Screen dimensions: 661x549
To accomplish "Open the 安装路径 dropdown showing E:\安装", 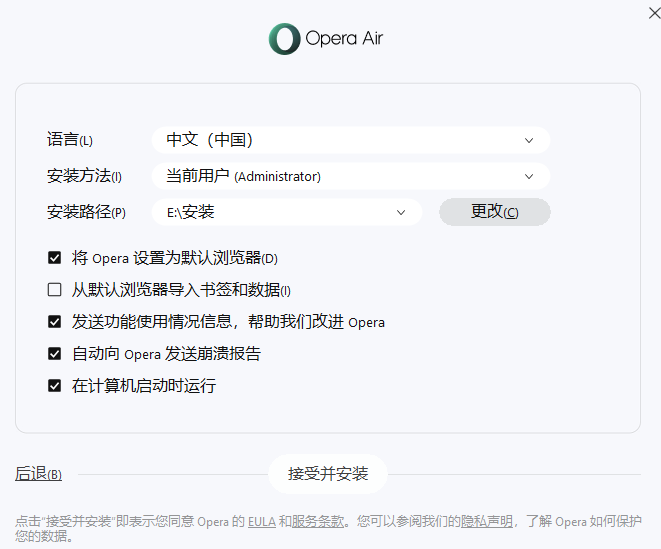I will [287, 212].
